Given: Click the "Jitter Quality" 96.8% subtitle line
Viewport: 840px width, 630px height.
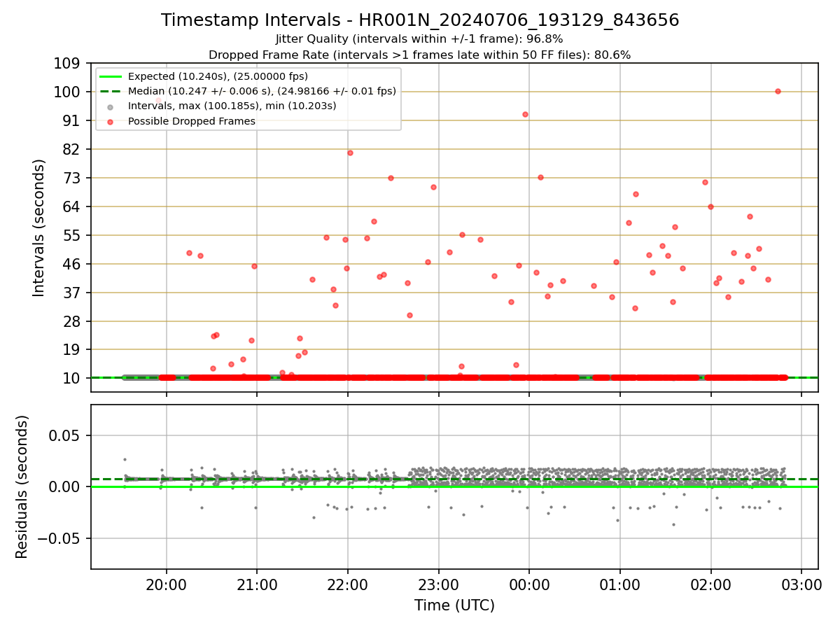Looking at the screenshot, I should click(419, 39).
